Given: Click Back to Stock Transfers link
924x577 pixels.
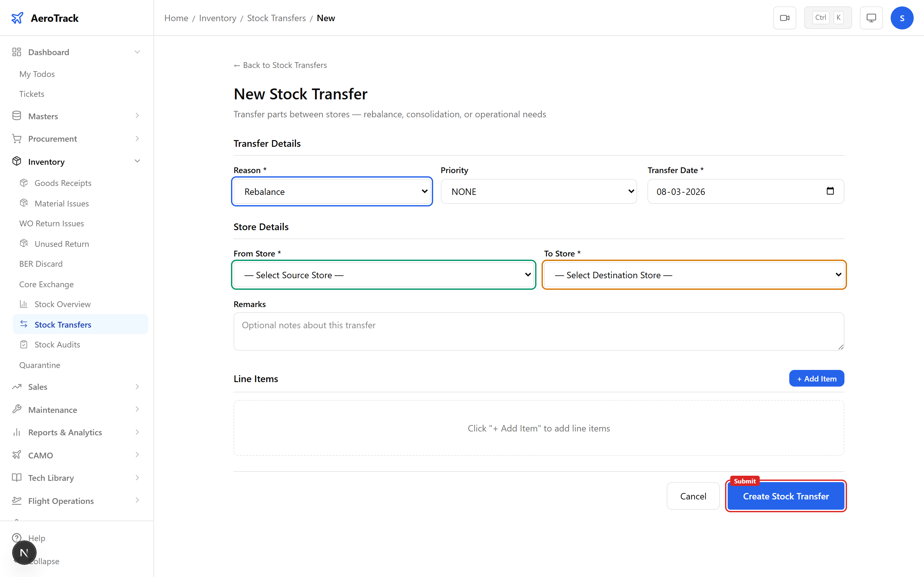Looking at the screenshot, I should [280, 65].
